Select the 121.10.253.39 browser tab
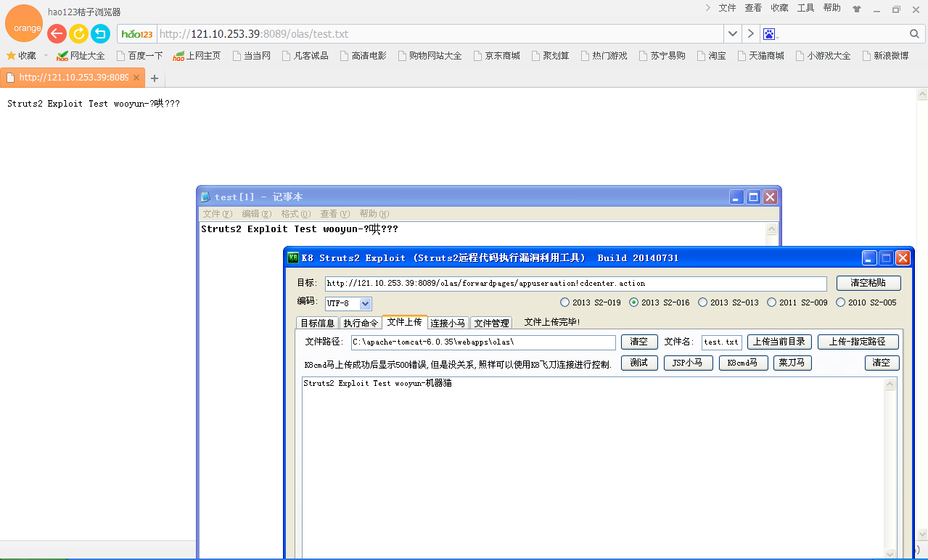 coord(73,78)
